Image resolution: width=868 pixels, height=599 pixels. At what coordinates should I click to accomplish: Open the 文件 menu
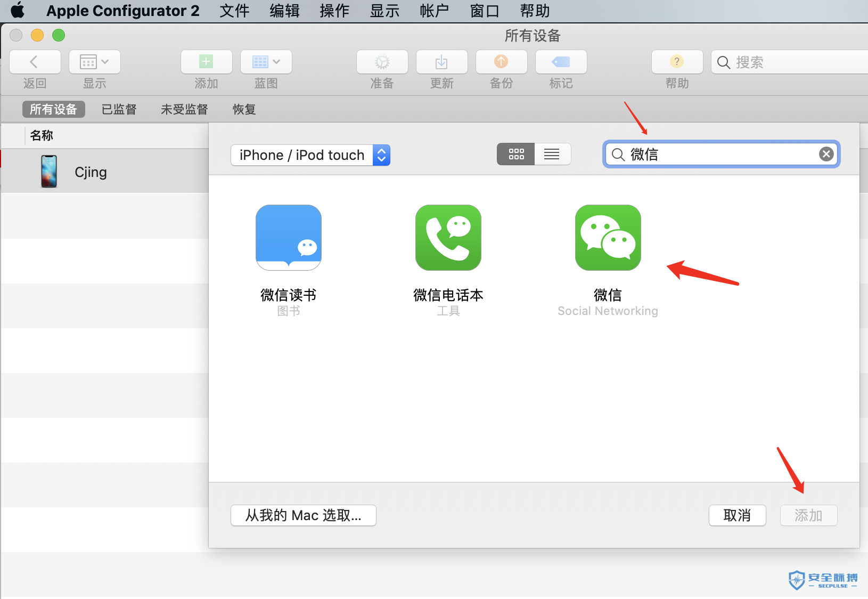[235, 11]
